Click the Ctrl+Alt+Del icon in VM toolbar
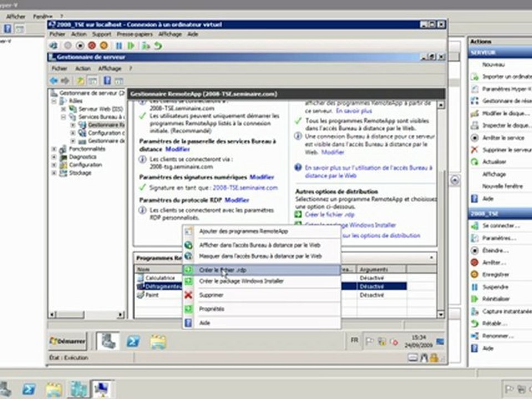 pos(53,45)
